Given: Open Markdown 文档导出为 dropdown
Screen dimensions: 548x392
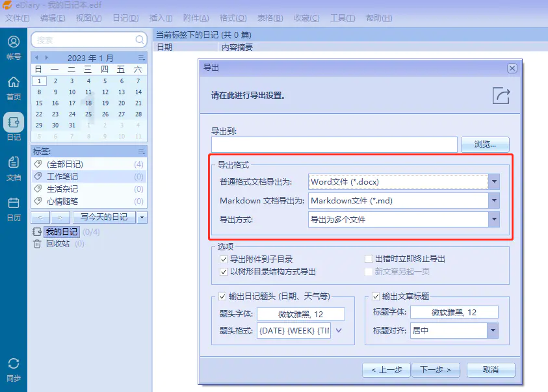Looking at the screenshot, I should [494, 200].
